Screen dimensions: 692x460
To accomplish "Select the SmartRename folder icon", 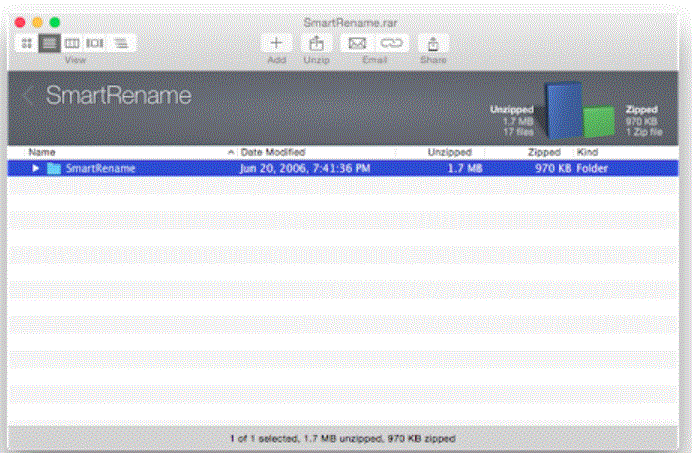I will coord(54,168).
